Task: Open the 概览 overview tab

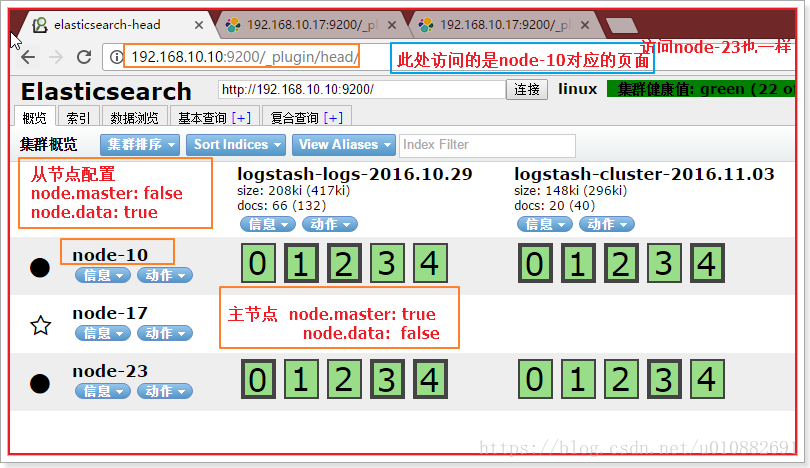Action: [35, 118]
